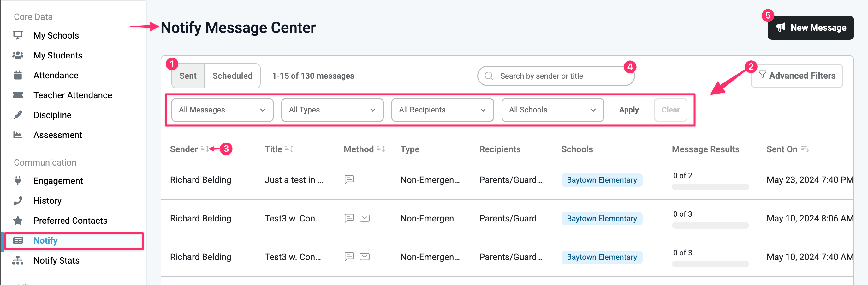The image size is (868, 285).
Task: Click 'Test3 w. Con...' title in 8:06 AM row
Action: pyautogui.click(x=293, y=219)
